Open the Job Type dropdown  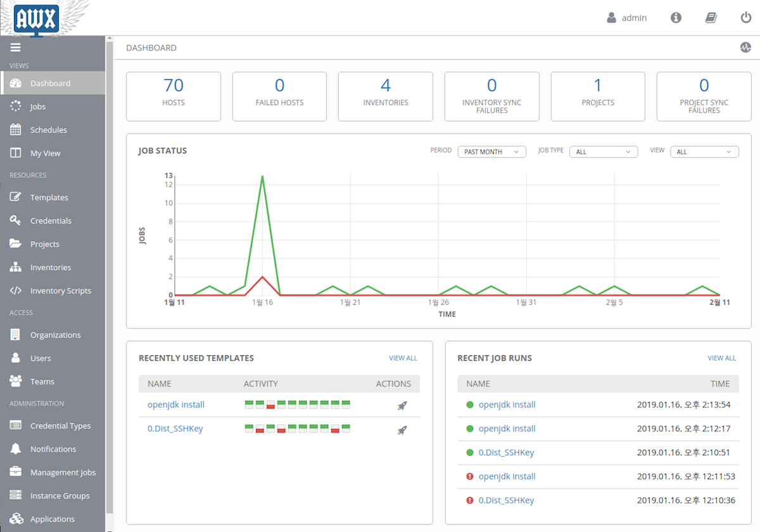click(604, 152)
